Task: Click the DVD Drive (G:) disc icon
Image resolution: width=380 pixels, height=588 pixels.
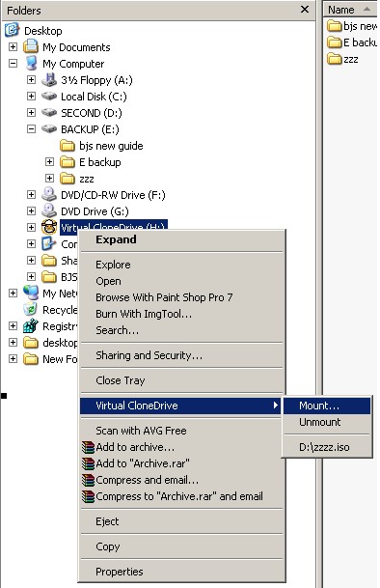Action: 49,211
